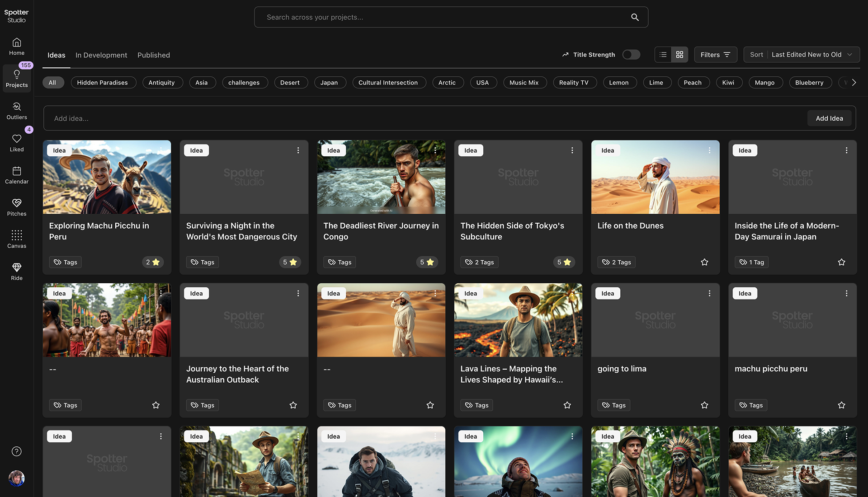The image size is (868, 497).
Task: Toggle the Title Strength switch
Action: click(x=631, y=55)
